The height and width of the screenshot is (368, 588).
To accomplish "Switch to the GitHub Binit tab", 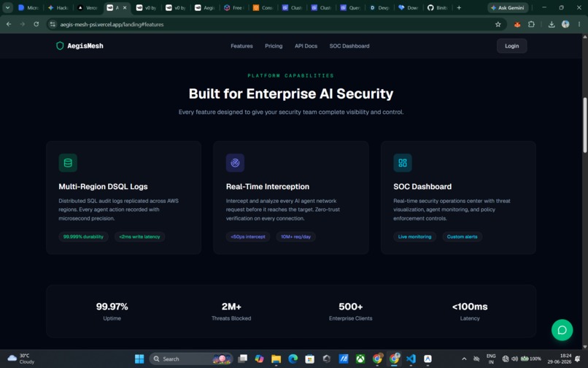I will click(438, 7).
